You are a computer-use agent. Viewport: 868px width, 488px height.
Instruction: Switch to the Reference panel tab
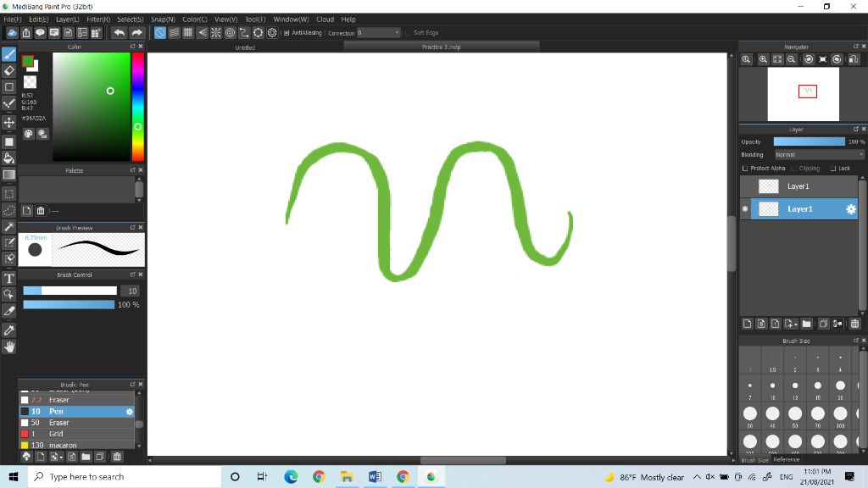pos(786,459)
